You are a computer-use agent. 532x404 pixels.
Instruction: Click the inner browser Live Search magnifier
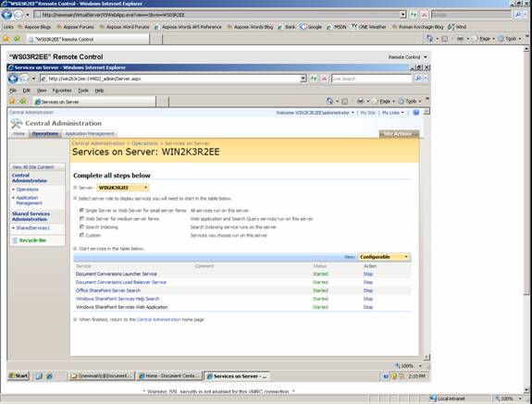pos(418,79)
